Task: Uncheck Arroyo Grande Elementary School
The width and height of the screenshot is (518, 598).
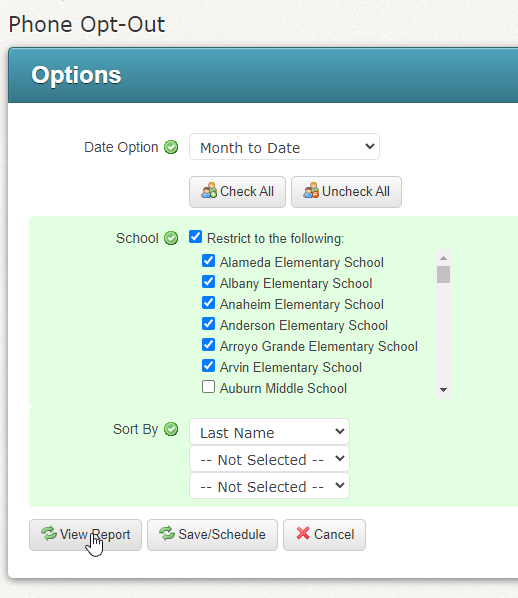Action: (x=208, y=345)
